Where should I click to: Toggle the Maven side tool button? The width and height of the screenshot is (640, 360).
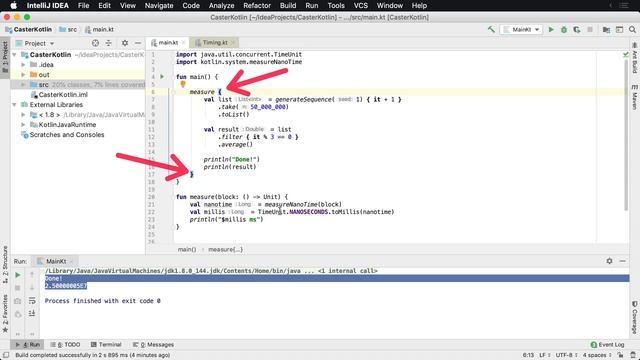(635, 97)
